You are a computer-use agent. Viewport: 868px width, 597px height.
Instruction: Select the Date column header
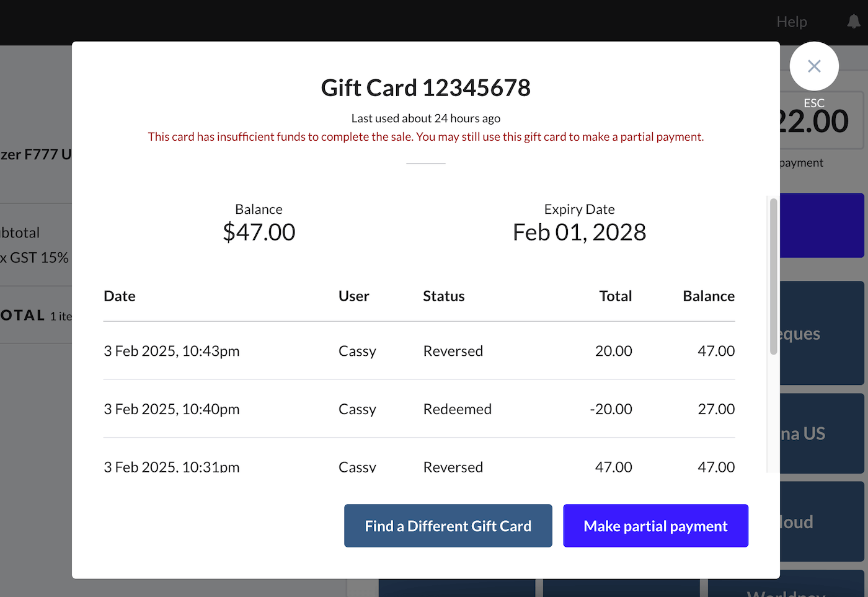click(x=120, y=296)
